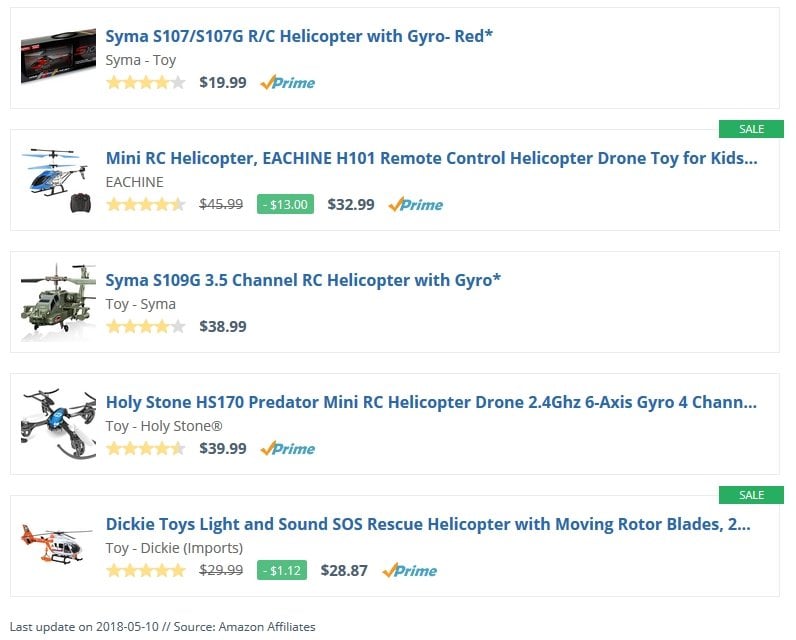Click the Prime badge next to $32.99
This screenshot has width=796, height=640.
[416, 205]
